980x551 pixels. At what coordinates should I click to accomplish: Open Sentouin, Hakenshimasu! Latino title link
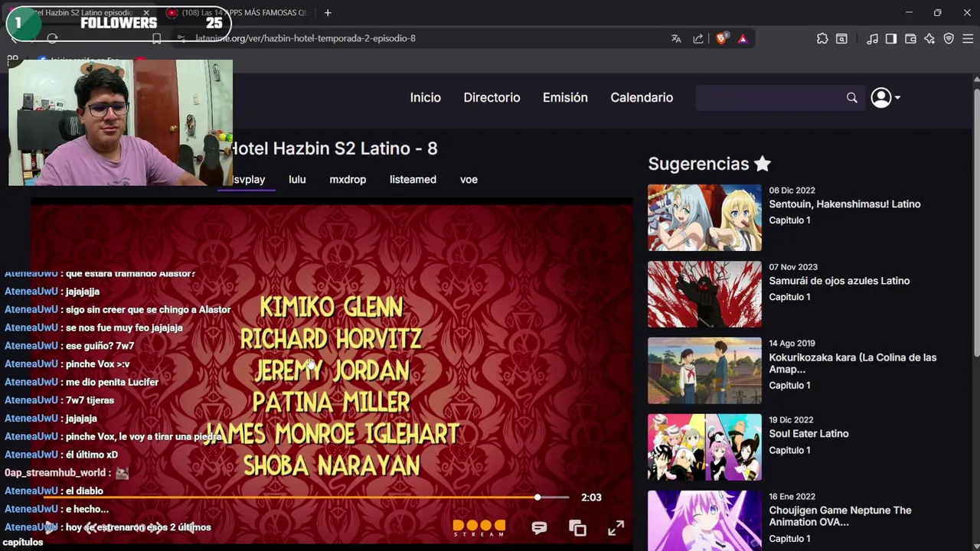844,204
